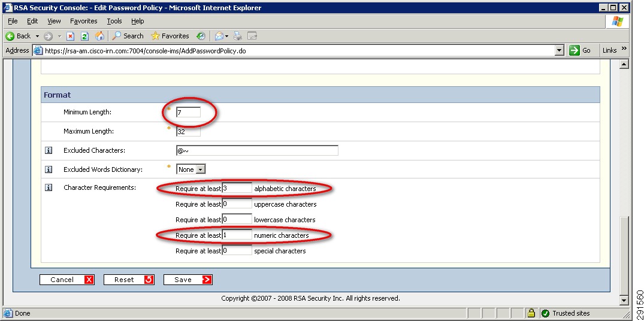Click the Stop loading icon
This screenshot has width=644, height=321.
70,36
